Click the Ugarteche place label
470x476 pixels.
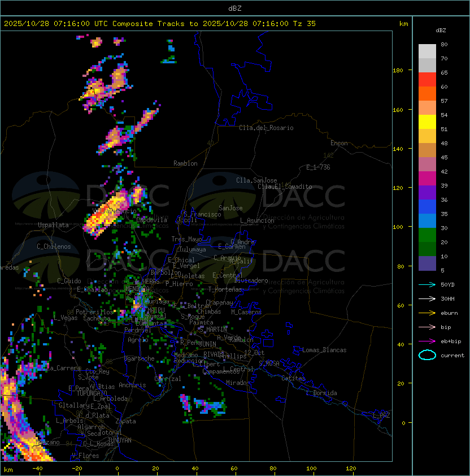(139, 358)
